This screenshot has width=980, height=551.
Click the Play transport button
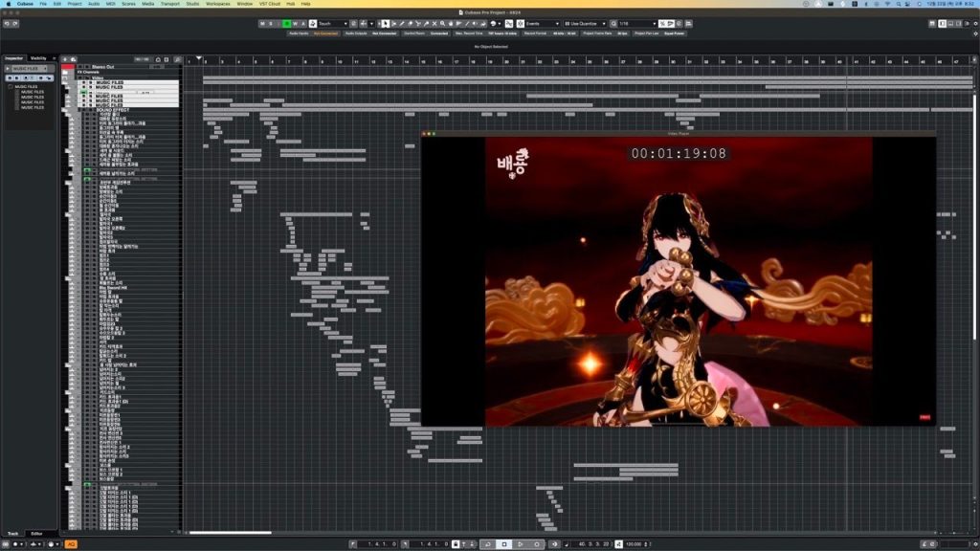[x=520, y=544]
